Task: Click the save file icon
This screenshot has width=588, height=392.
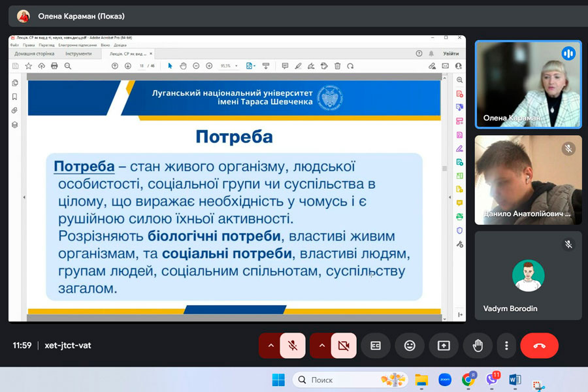Action: tap(16, 66)
